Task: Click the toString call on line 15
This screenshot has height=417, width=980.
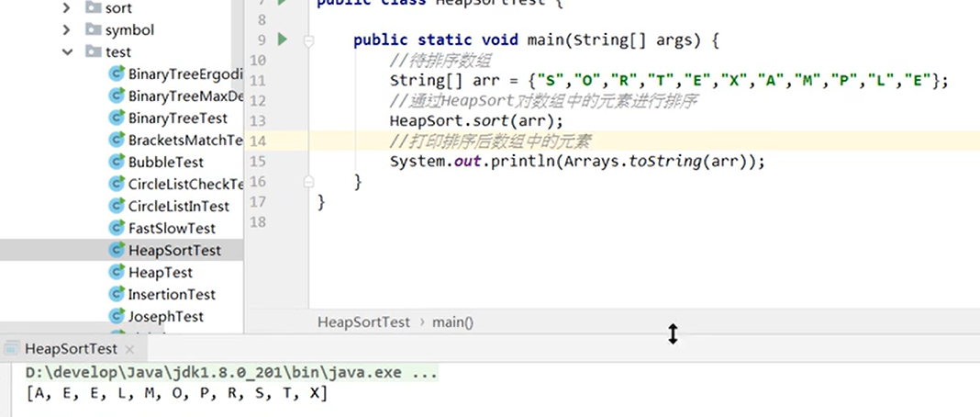Action: (665, 162)
